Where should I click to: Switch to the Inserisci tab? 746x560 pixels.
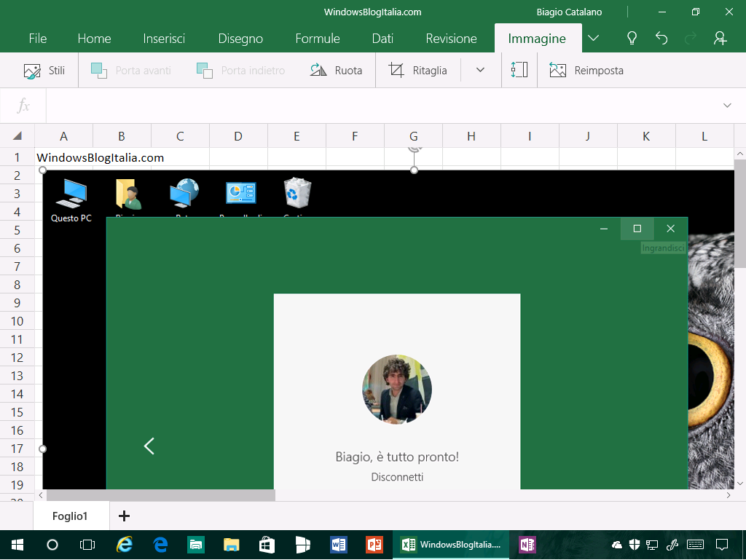tap(164, 39)
